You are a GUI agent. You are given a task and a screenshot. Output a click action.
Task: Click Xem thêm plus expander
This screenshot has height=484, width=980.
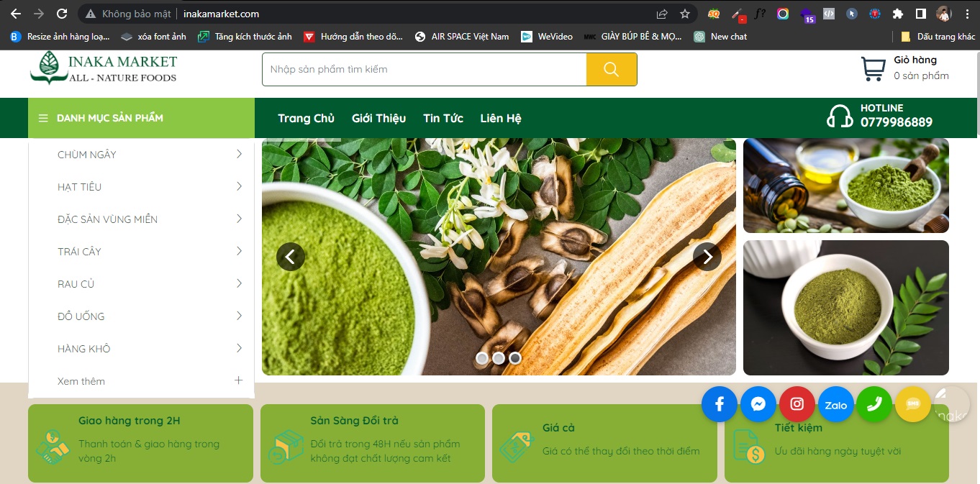[x=238, y=380]
